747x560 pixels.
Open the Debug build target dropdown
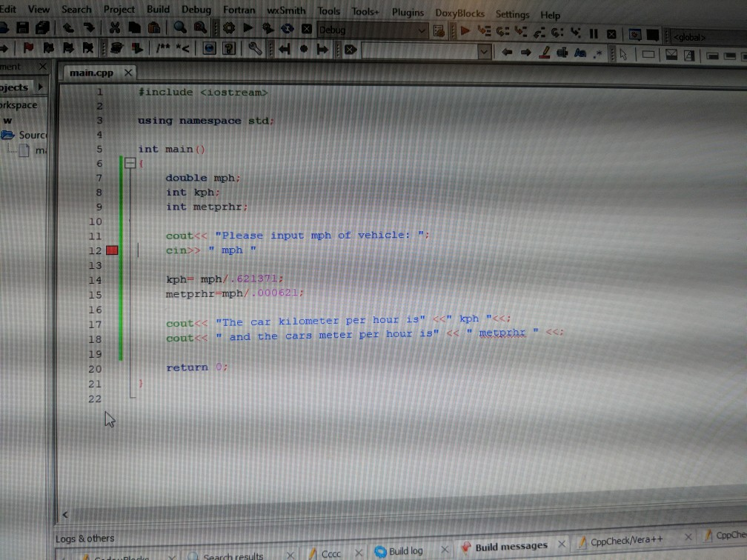[423, 30]
